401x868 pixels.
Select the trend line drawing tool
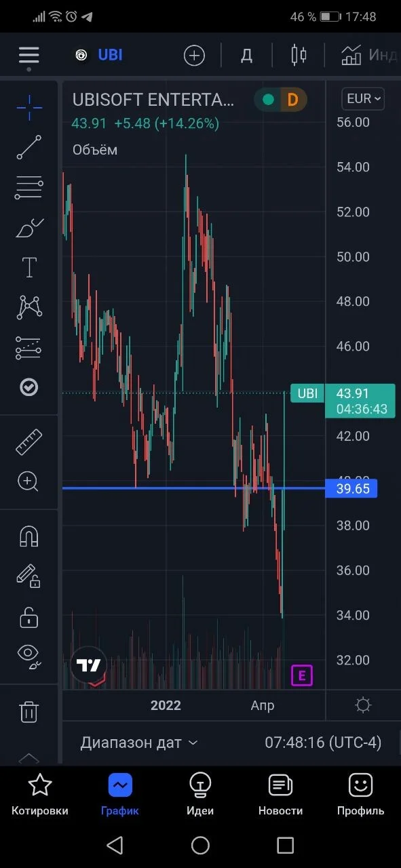(x=28, y=147)
